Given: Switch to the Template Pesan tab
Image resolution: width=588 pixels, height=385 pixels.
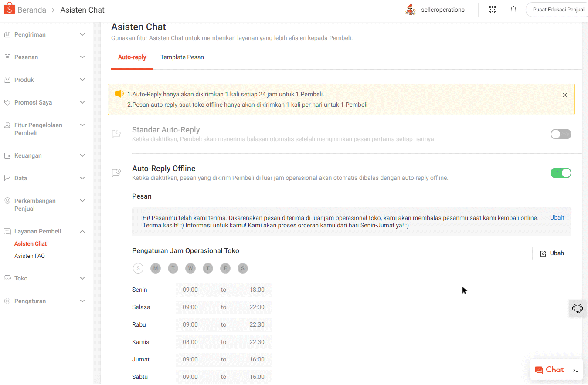Looking at the screenshot, I should coord(182,57).
